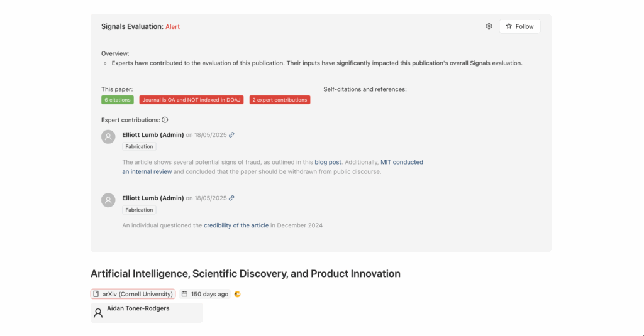644x336 pixels.
Task: Open the Aidan Toner-Rodgers author card
Action: pyautogui.click(x=147, y=313)
